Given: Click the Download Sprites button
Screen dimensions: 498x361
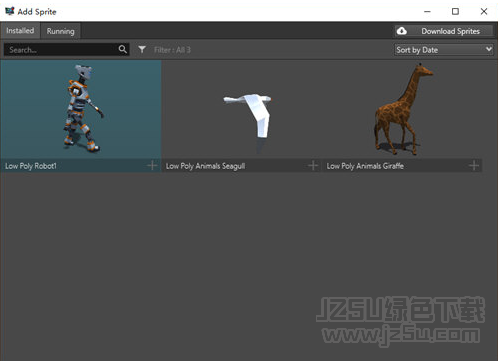Looking at the screenshot, I should coord(444,31).
